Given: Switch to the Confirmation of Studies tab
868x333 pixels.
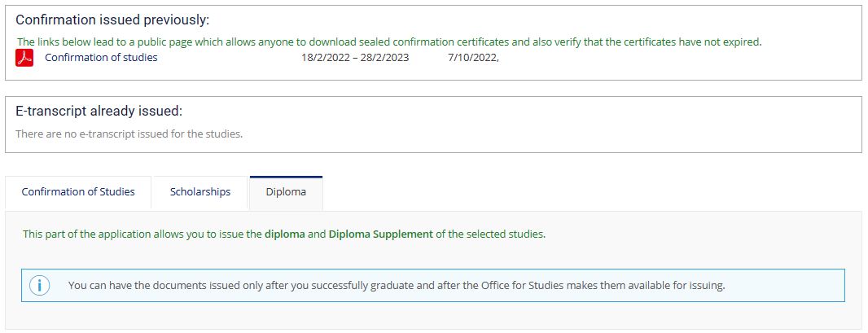Looking at the screenshot, I should 78,192.
